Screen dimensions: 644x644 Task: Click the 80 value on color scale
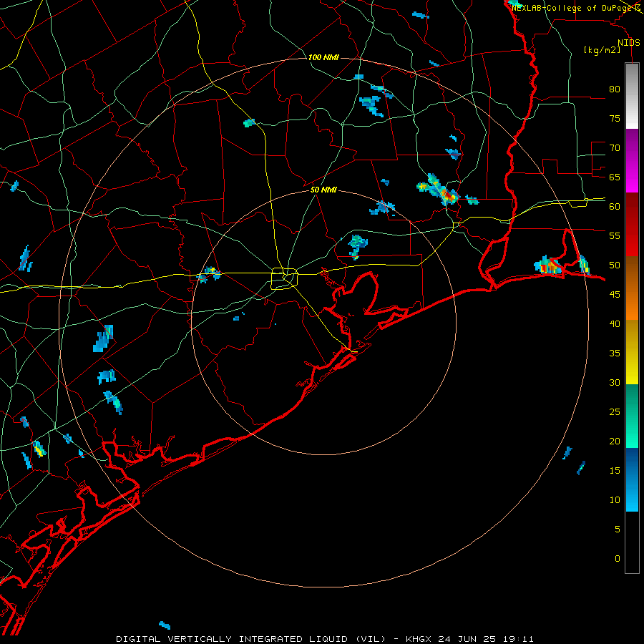click(615, 89)
